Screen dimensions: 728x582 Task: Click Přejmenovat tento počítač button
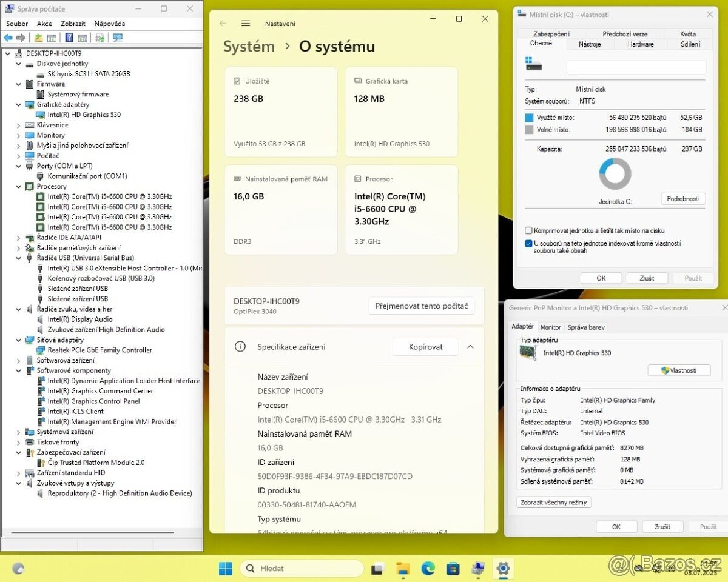click(x=422, y=306)
